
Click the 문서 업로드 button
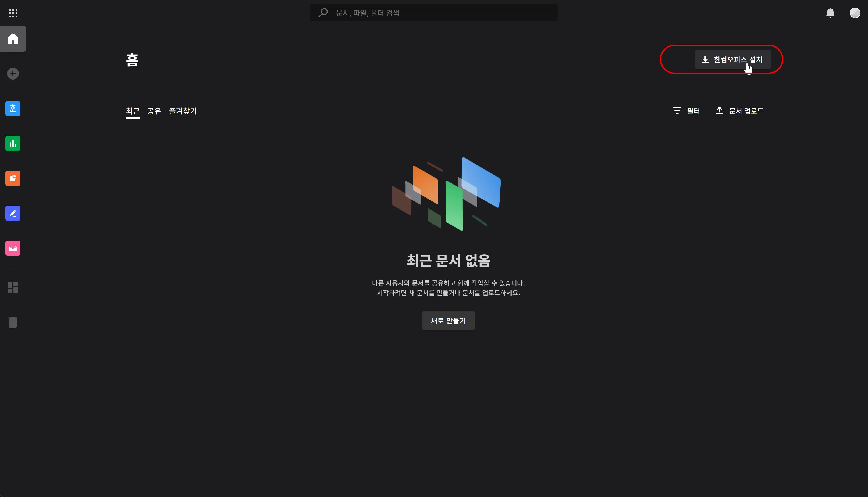click(739, 111)
